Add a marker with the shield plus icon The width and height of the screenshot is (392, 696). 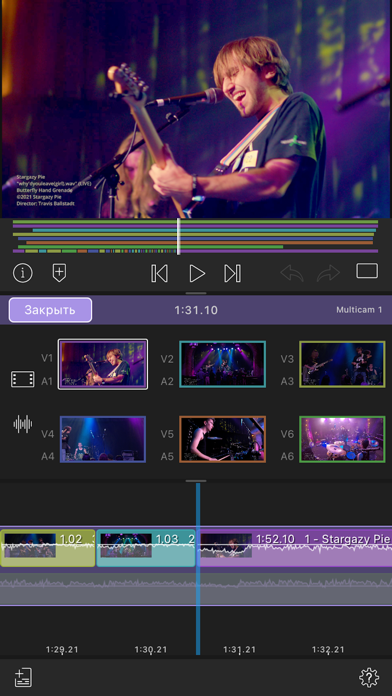59,273
